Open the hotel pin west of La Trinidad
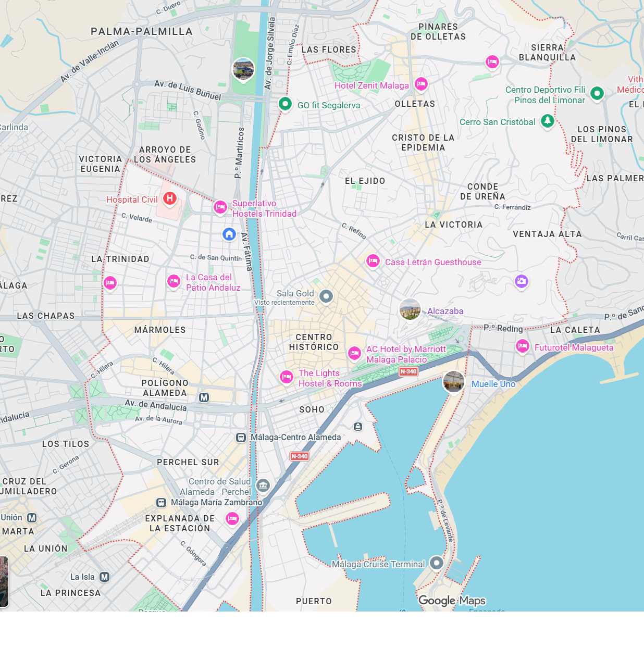Screen dimensions: 644x648 110,283
